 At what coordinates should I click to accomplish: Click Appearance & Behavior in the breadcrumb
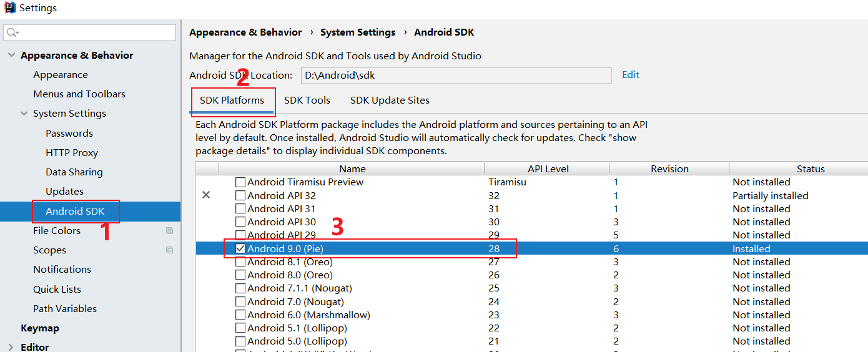245,32
